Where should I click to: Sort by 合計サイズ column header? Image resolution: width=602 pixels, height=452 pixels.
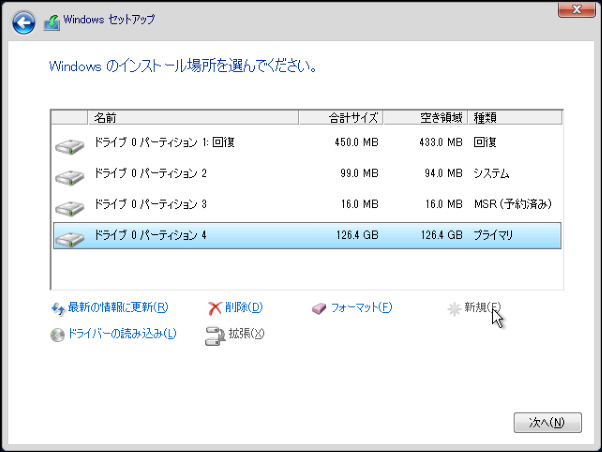coord(340,118)
